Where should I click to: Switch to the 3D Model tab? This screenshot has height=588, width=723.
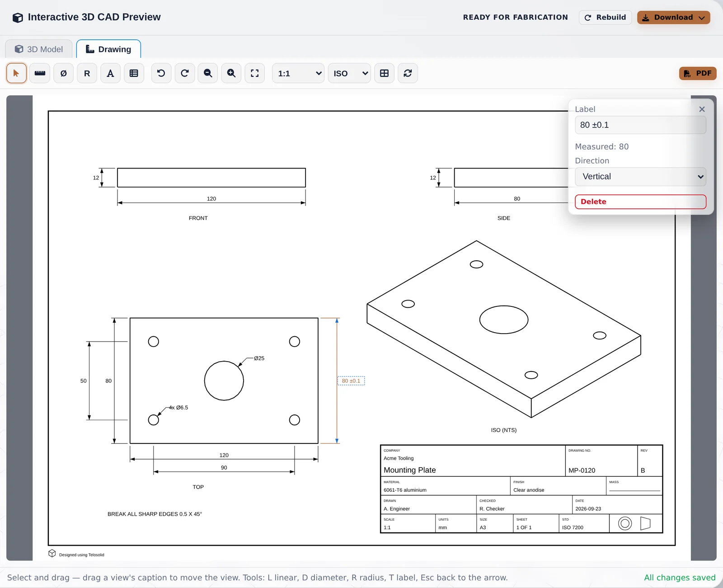[38, 49]
